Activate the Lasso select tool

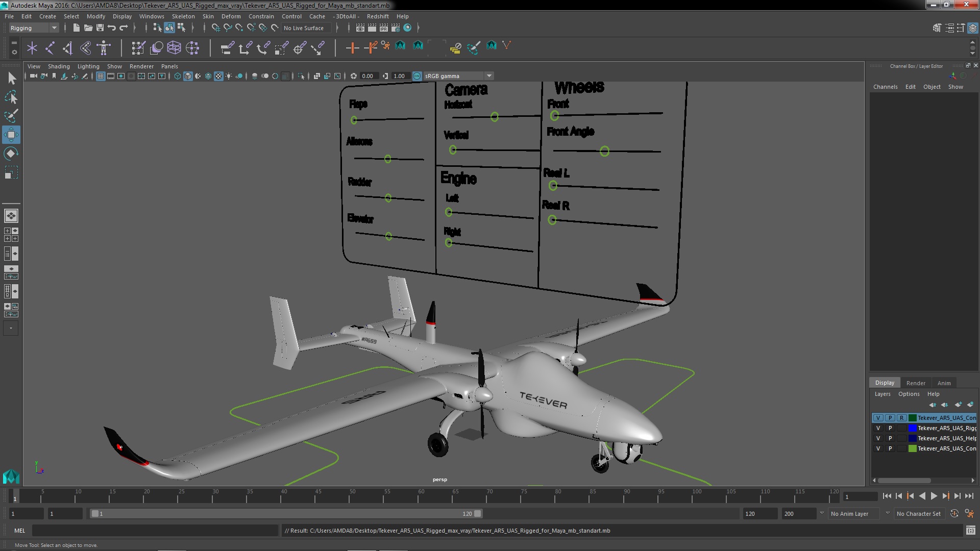[11, 97]
